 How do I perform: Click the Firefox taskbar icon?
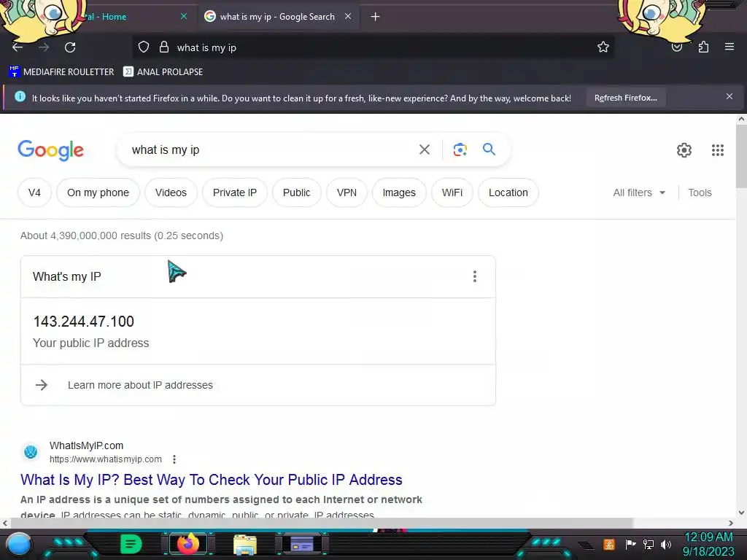click(x=187, y=544)
